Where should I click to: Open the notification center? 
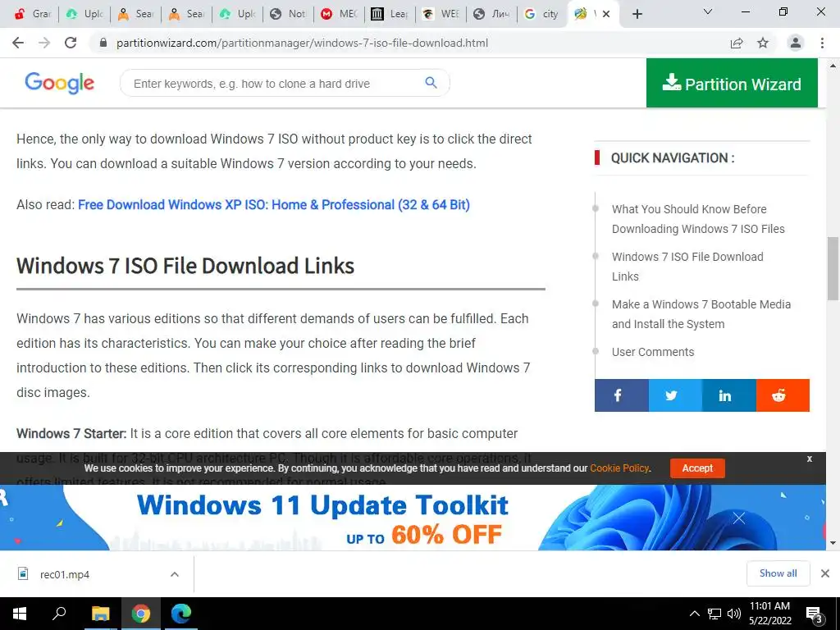(815, 614)
